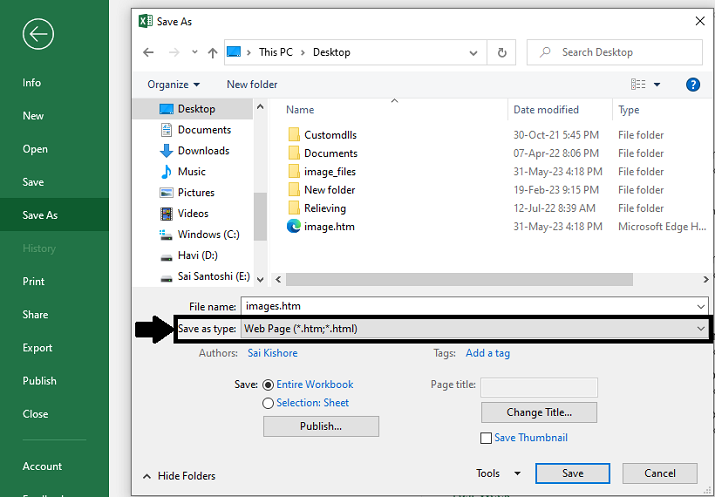This screenshot has height=497, width=715.
Task: Select the Entire Workbook radio button
Action: point(268,385)
